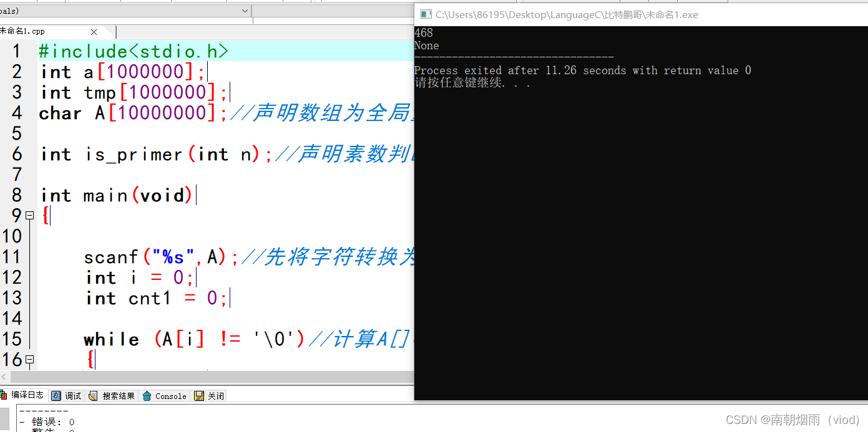Click '请按任意键继续' prompt in console
868x432 pixels.
click(472, 83)
